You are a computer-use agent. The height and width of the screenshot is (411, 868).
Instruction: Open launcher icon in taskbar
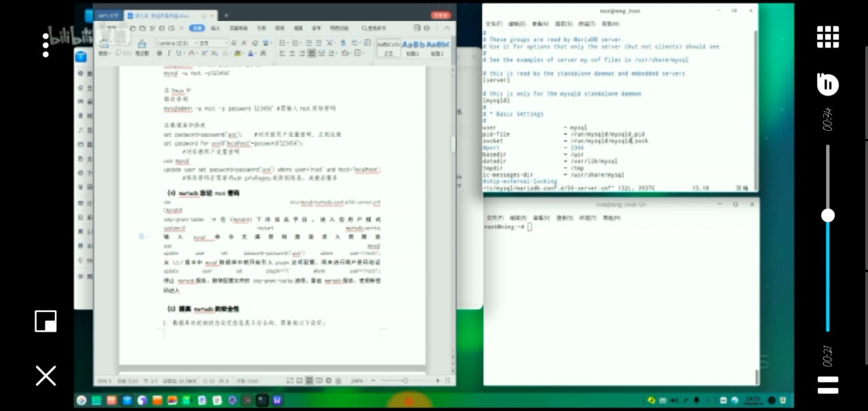tap(81, 400)
